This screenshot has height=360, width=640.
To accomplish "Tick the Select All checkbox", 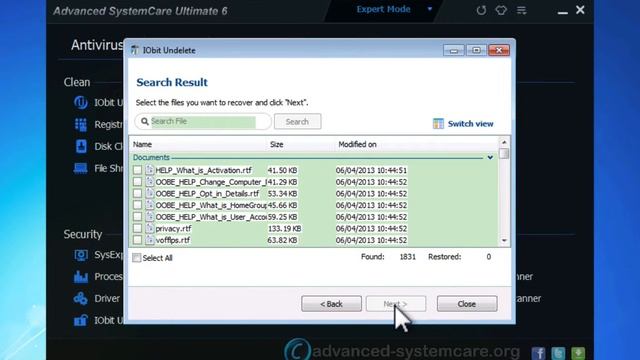I will (137, 258).
